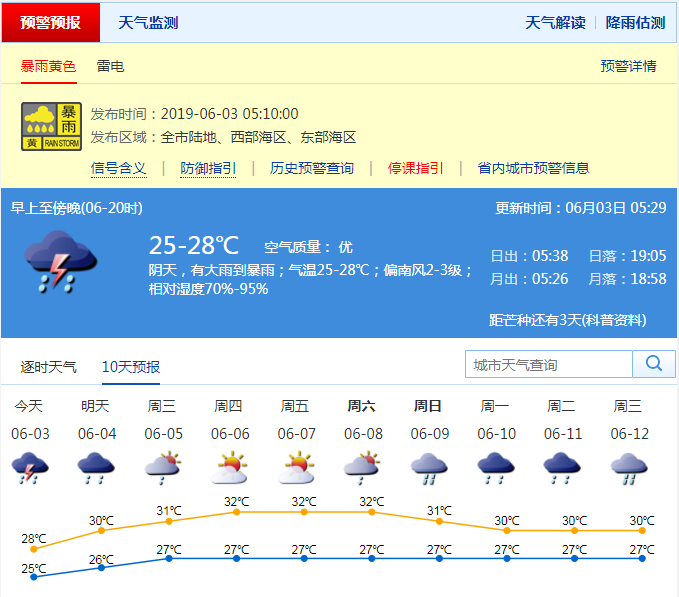This screenshot has height=597, width=679.
Task: Click the 06-05 cloudy with rain icon
Action: tap(163, 466)
